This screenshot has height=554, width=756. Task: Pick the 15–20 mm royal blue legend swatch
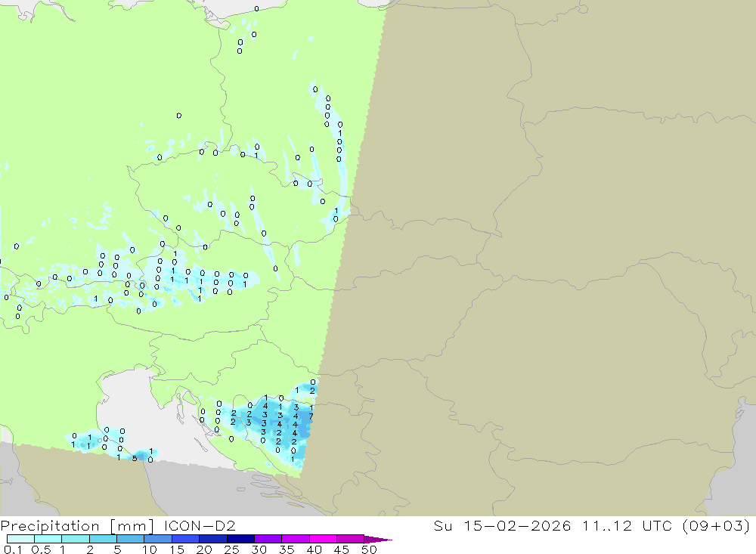coord(185,539)
